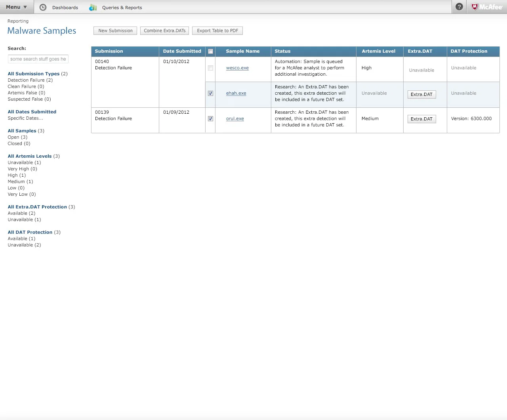Filter samples by Closed
Viewport: 507px width, 420px height.
click(19, 143)
